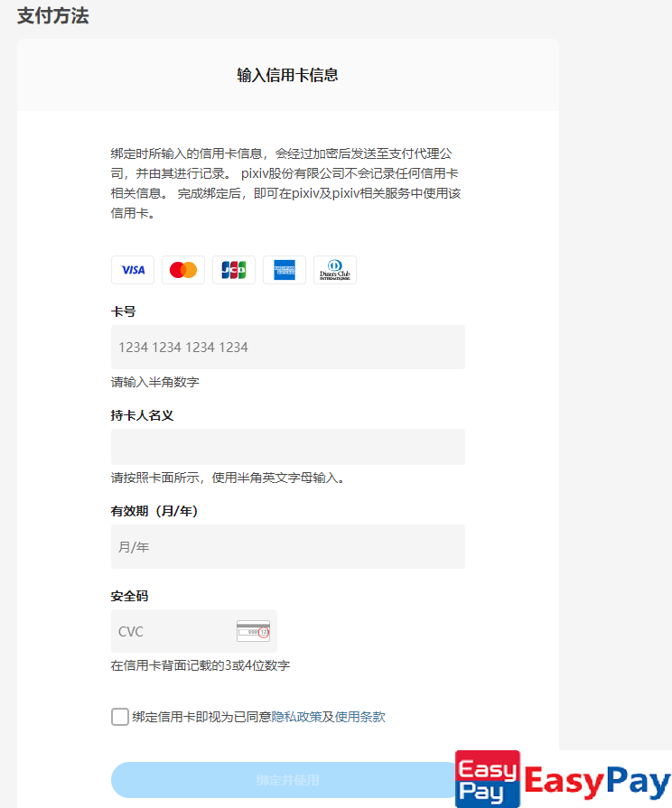Click the 请按照卡面所示 name hint text

(228, 478)
